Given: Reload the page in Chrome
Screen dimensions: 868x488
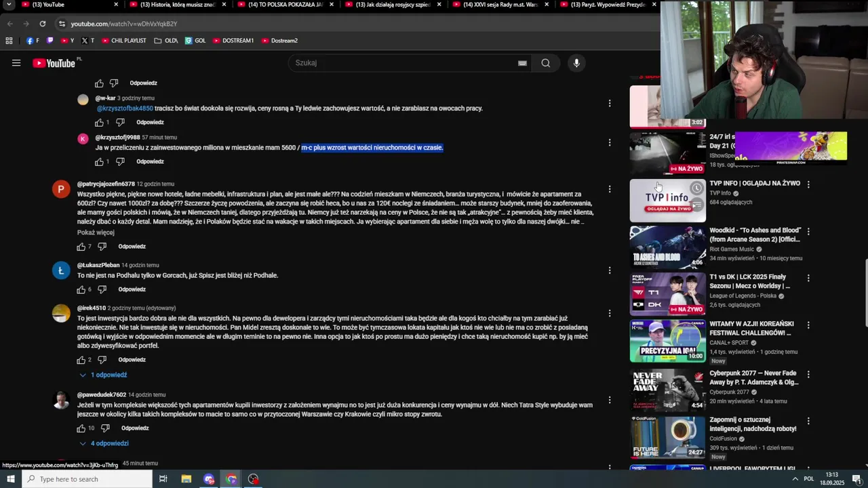Looking at the screenshot, I should click(42, 24).
